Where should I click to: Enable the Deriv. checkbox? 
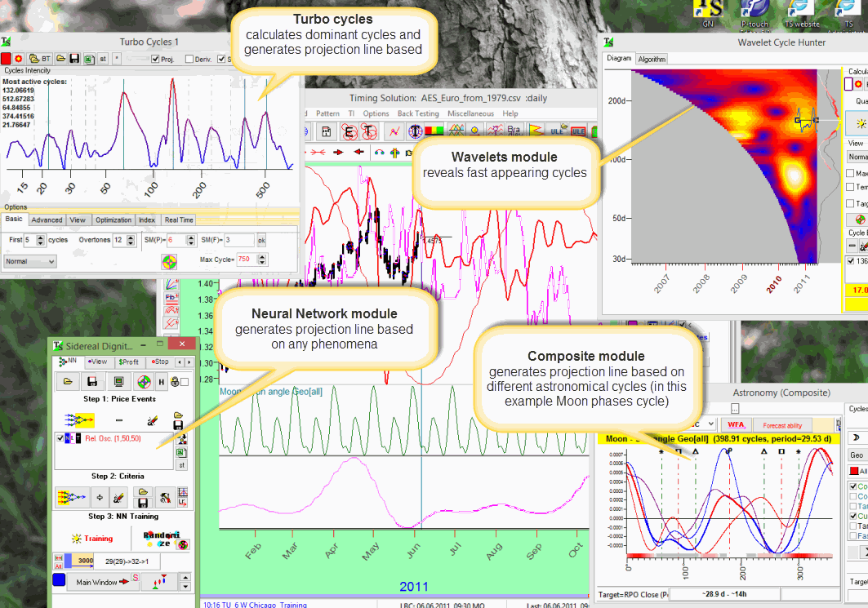189,59
